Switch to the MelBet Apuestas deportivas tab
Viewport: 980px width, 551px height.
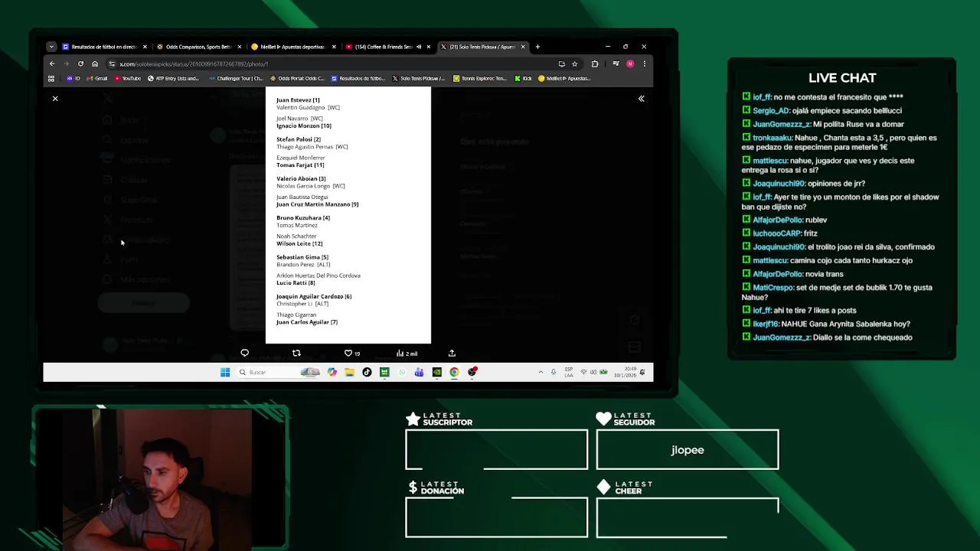293,47
